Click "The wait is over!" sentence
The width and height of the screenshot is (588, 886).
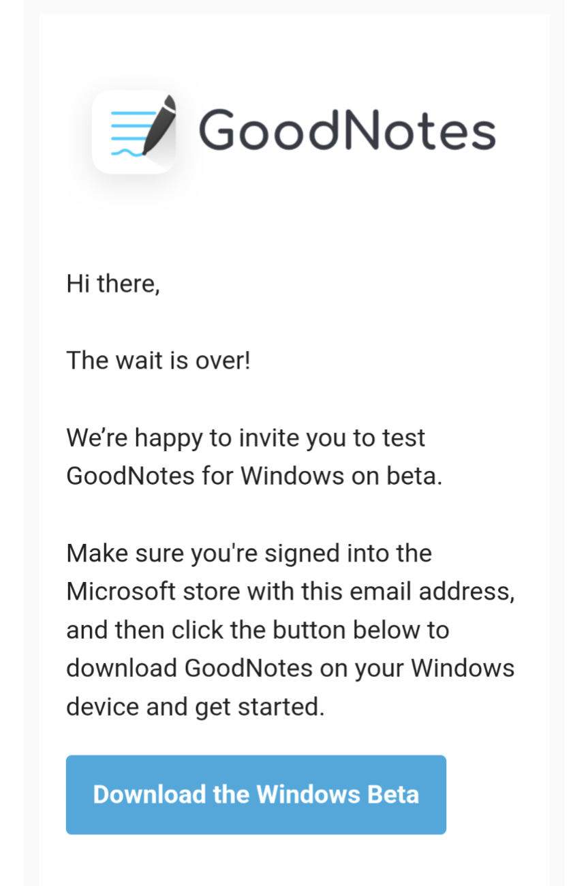[x=159, y=360]
